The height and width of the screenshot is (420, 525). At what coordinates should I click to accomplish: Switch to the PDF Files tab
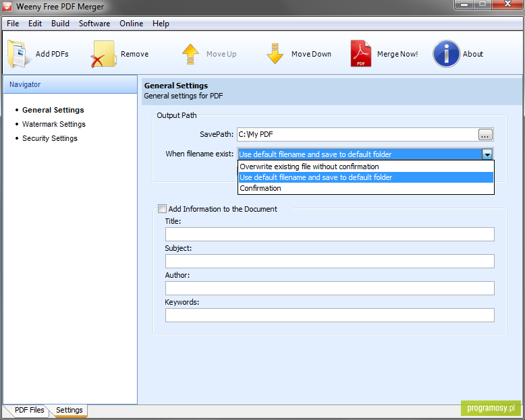coord(29,410)
